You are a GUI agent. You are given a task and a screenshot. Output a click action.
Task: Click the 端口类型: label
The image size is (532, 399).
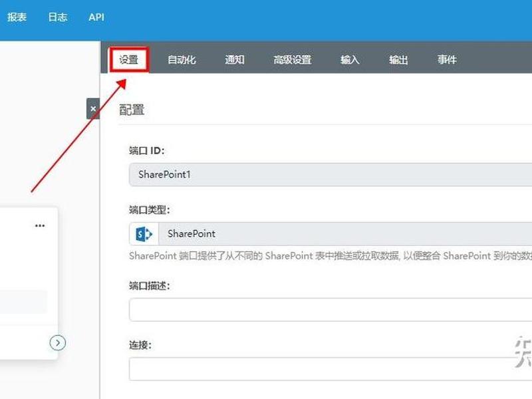coord(149,210)
